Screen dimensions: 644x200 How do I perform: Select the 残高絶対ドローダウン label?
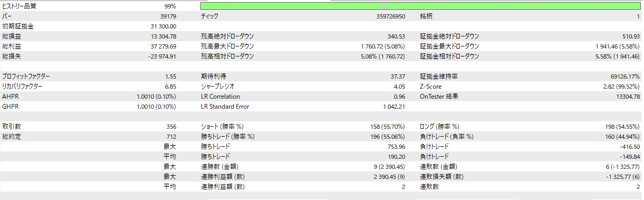pos(227,36)
